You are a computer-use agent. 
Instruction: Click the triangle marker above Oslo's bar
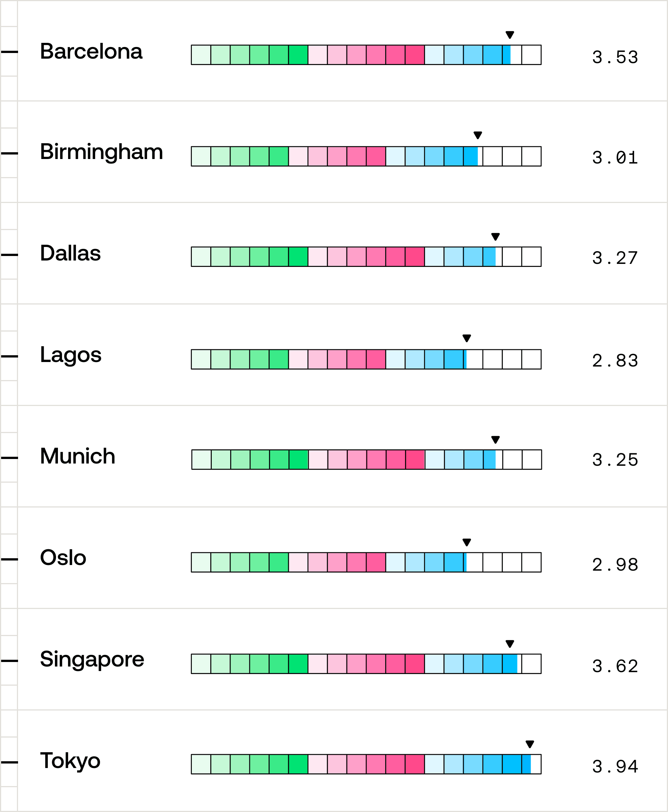coord(467,542)
